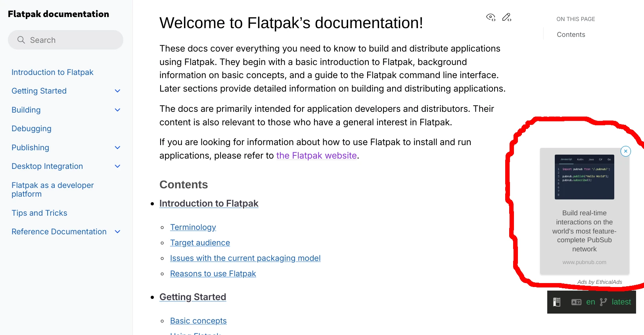Image resolution: width=644 pixels, height=335 pixels.
Task: Open the Terminology link
Action: click(x=193, y=227)
